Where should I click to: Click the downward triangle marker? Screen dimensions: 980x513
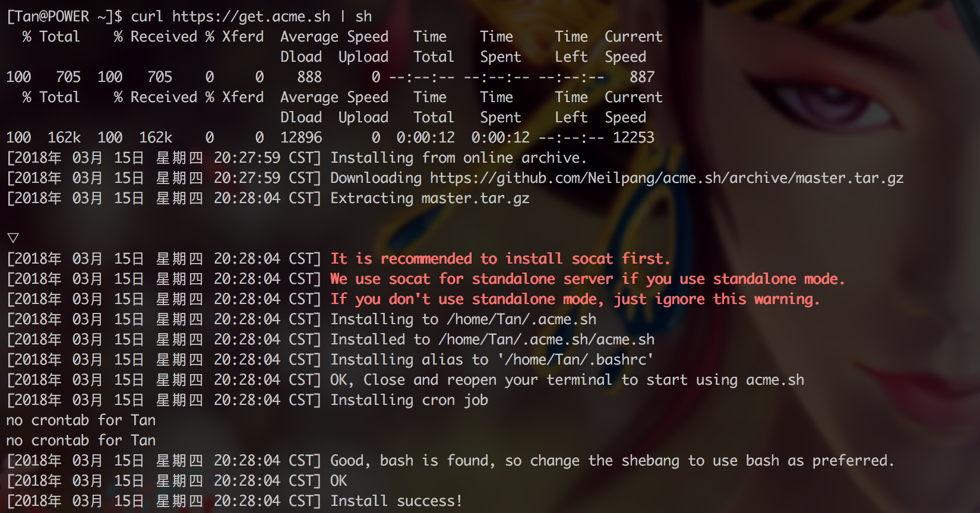(13, 238)
